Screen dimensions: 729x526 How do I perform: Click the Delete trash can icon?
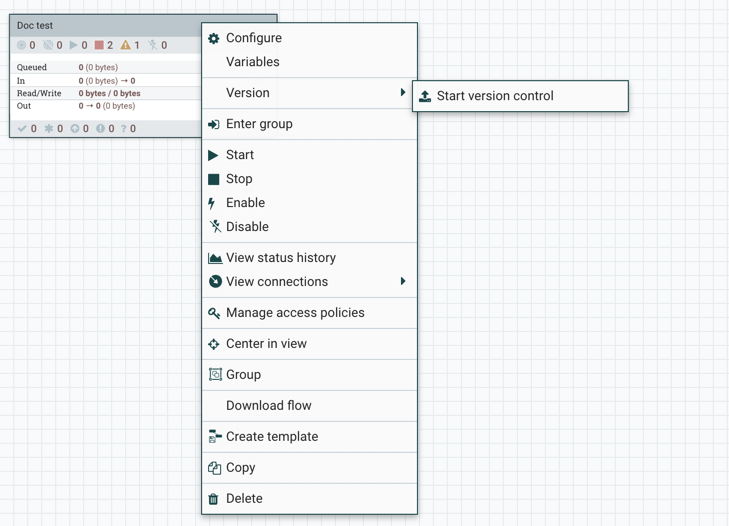coord(213,499)
